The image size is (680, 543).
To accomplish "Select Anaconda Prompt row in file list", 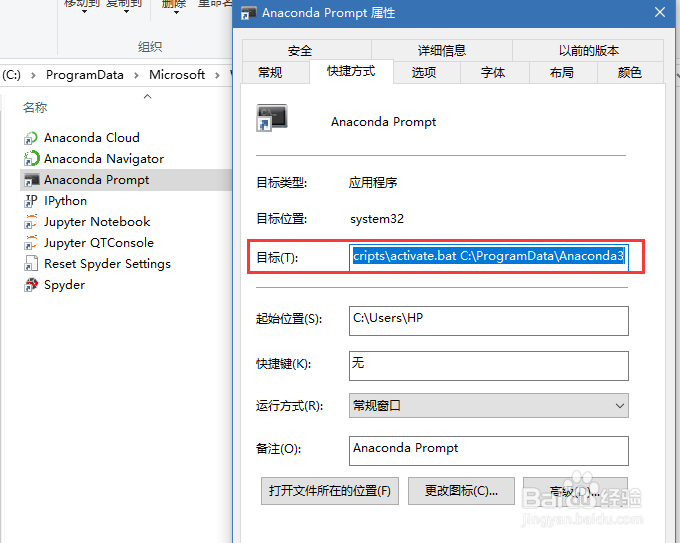I will point(126,180).
